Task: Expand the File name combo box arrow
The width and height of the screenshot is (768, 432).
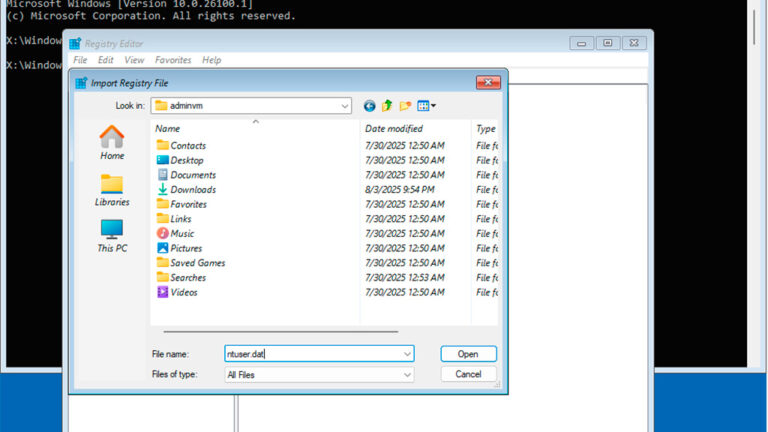Action: pos(407,354)
